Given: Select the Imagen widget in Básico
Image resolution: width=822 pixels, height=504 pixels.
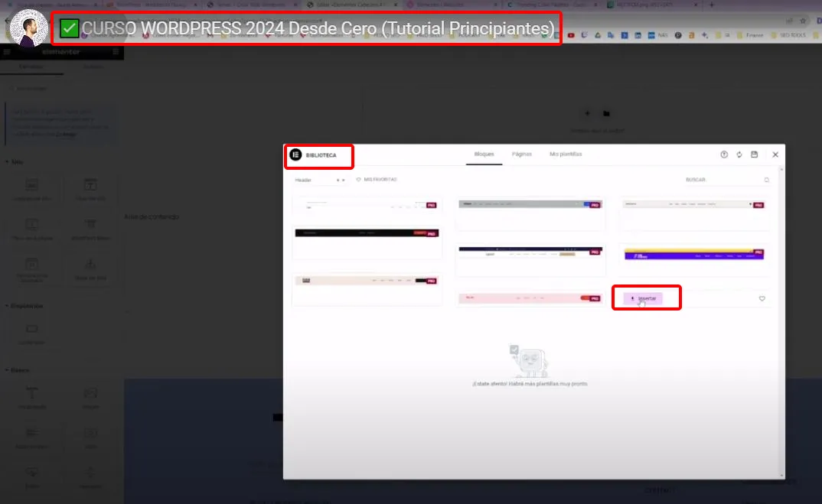Looking at the screenshot, I should click(90, 398).
